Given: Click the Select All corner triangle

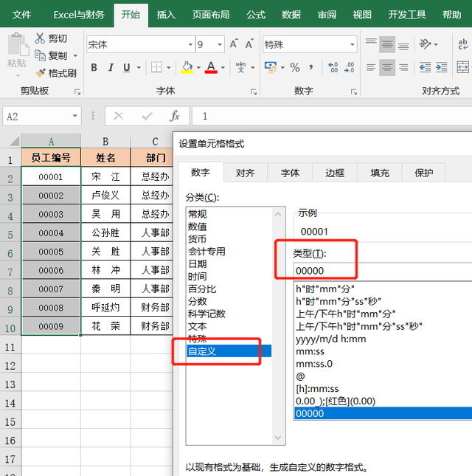Looking at the screenshot, I should (14, 142).
